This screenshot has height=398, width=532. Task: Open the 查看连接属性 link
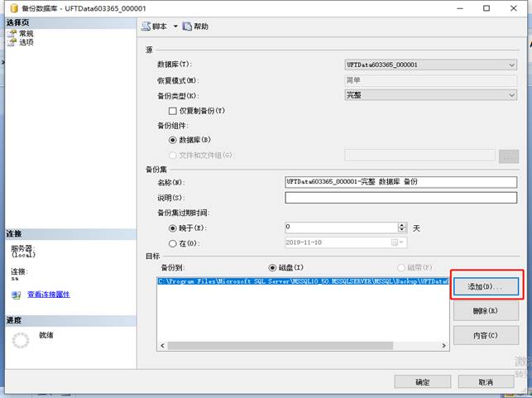49,295
